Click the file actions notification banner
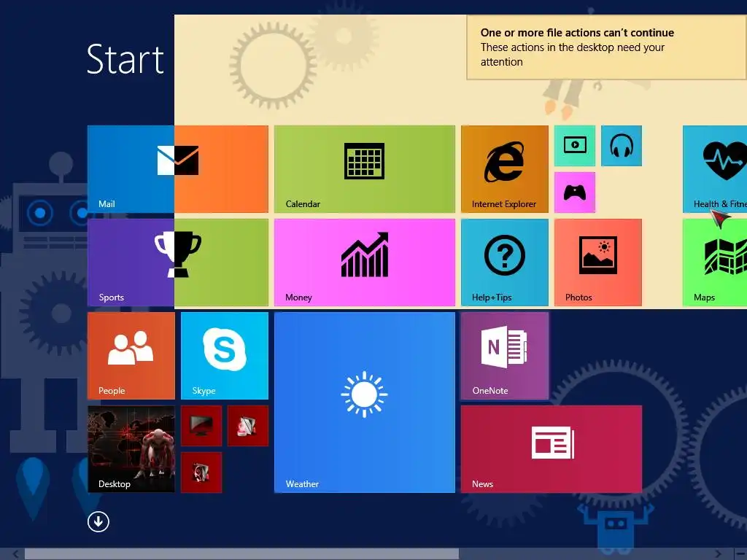This screenshot has width=747, height=560. [606, 47]
